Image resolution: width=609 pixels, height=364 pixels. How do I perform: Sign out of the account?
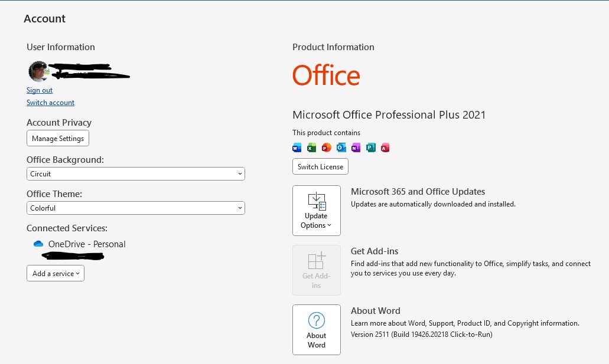coord(39,90)
